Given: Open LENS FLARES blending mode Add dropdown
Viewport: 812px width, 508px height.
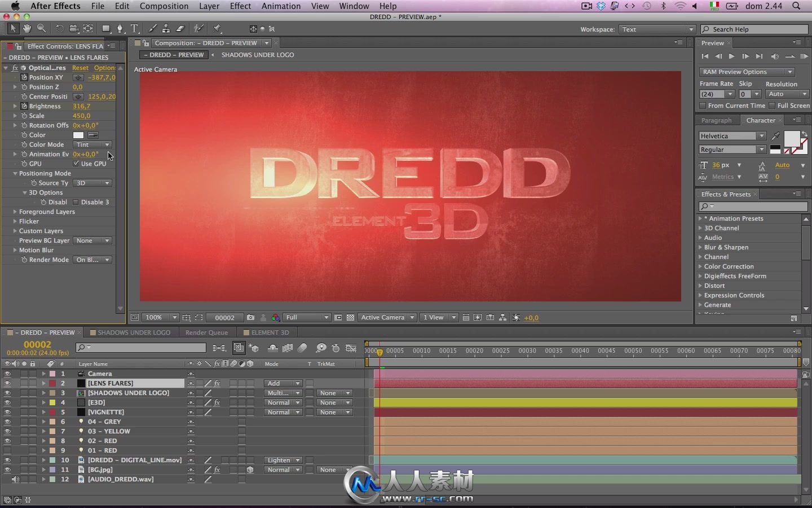Looking at the screenshot, I should (x=283, y=383).
